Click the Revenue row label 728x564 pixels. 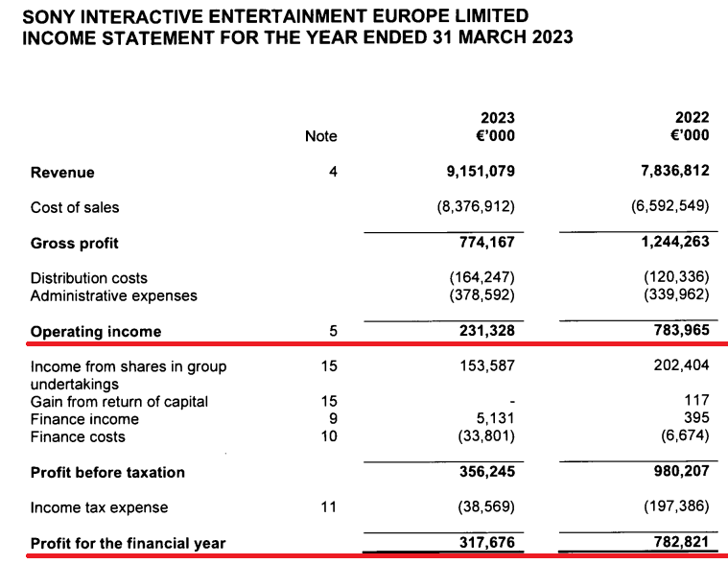tap(62, 173)
